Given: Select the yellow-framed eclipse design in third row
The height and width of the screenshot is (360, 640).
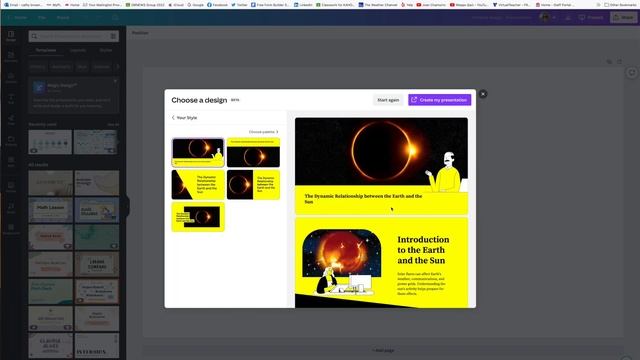Looking at the screenshot, I should click(x=198, y=217).
